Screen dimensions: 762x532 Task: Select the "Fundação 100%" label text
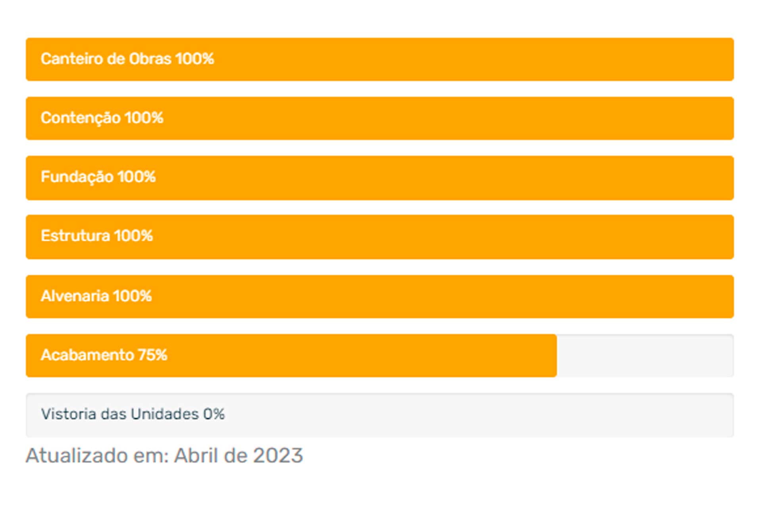(x=98, y=177)
